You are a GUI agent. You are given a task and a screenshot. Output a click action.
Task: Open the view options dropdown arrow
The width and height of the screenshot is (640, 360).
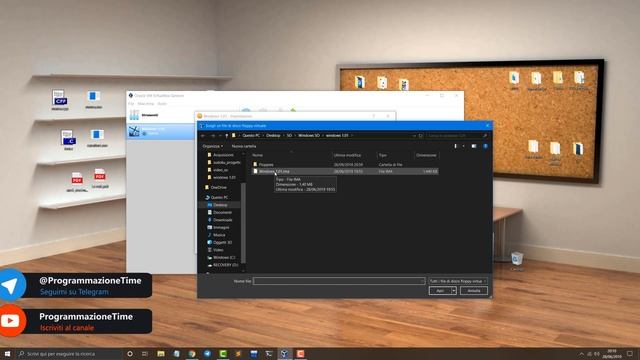point(464,146)
